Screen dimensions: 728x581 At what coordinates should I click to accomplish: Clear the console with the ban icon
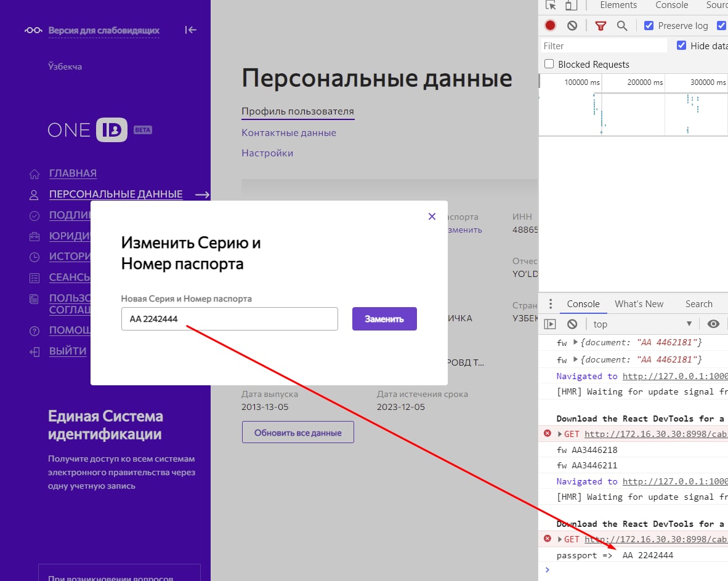[x=572, y=324]
